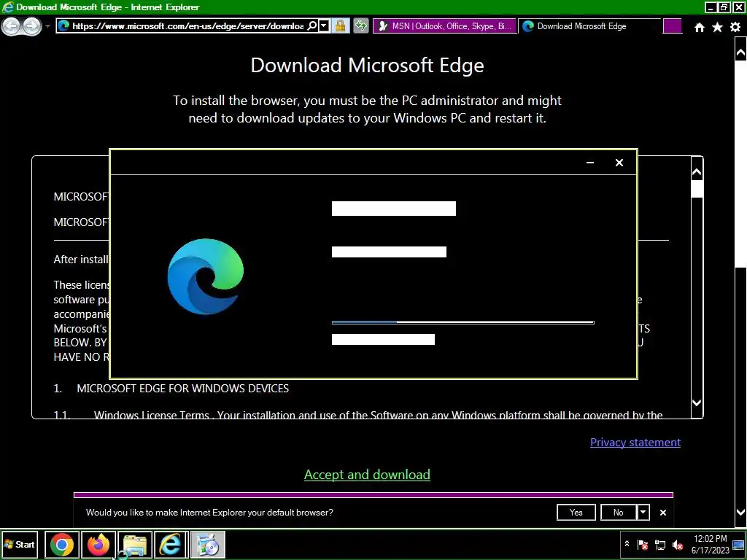Open the recent pages dropdown beside Forward

[47, 26]
